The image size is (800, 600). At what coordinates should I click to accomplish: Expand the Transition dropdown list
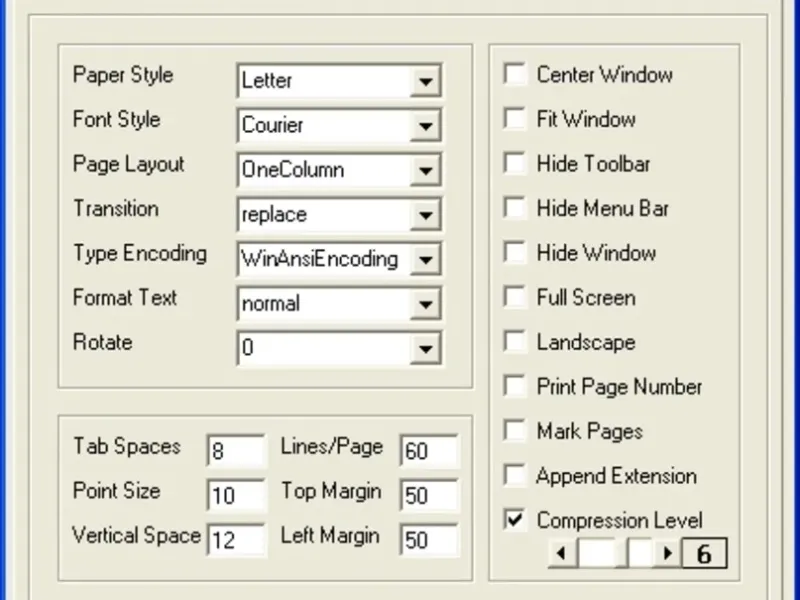(426, 215)
